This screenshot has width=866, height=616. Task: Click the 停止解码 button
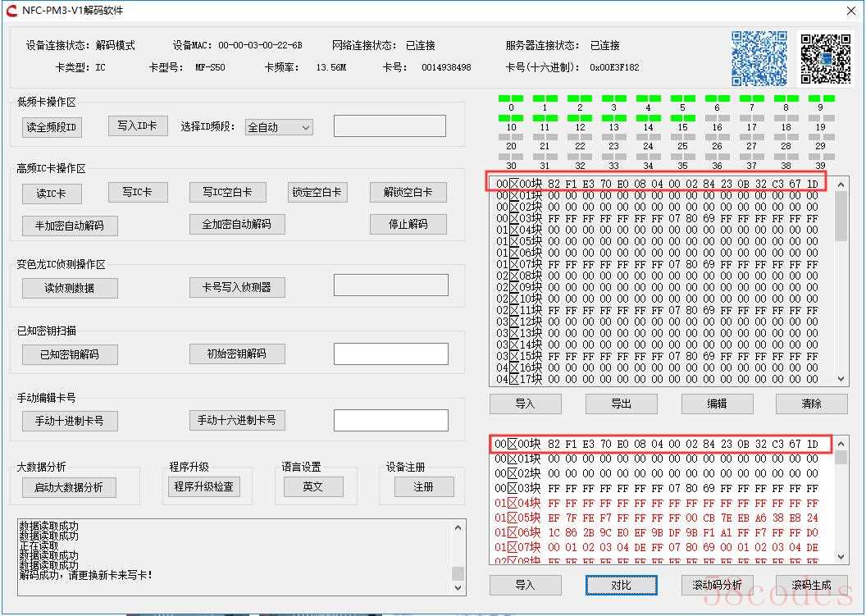pos(408,224)
